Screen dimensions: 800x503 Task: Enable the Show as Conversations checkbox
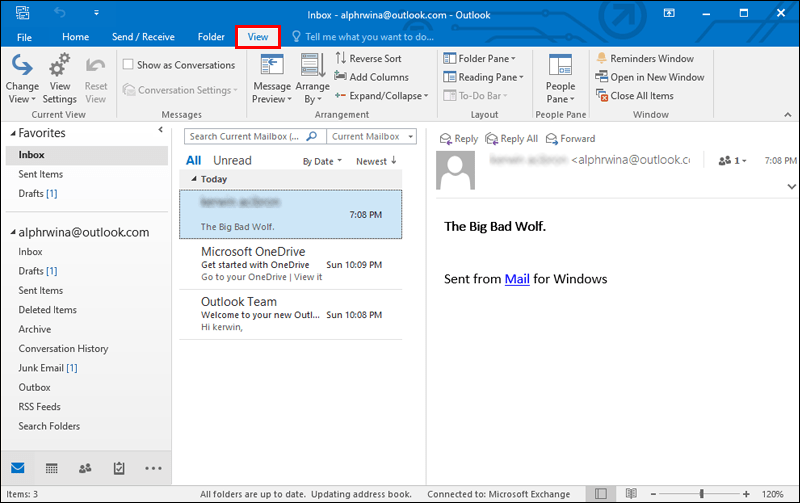point(128,64)
